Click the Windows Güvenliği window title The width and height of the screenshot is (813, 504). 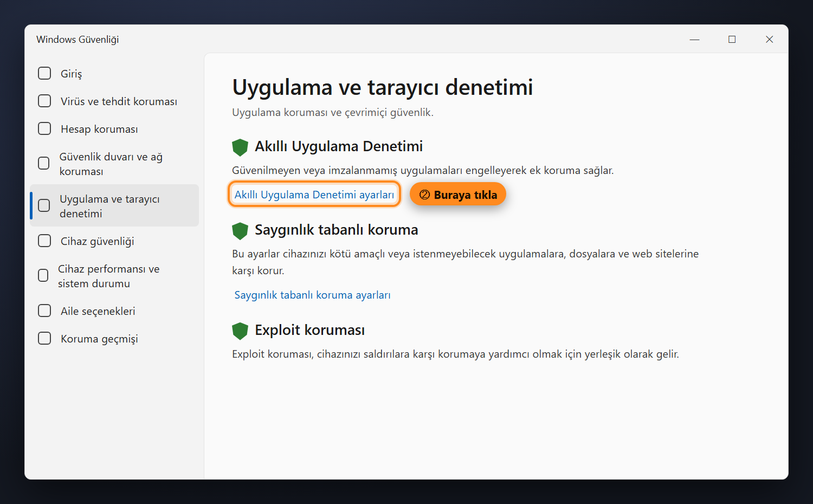point(78,40)
